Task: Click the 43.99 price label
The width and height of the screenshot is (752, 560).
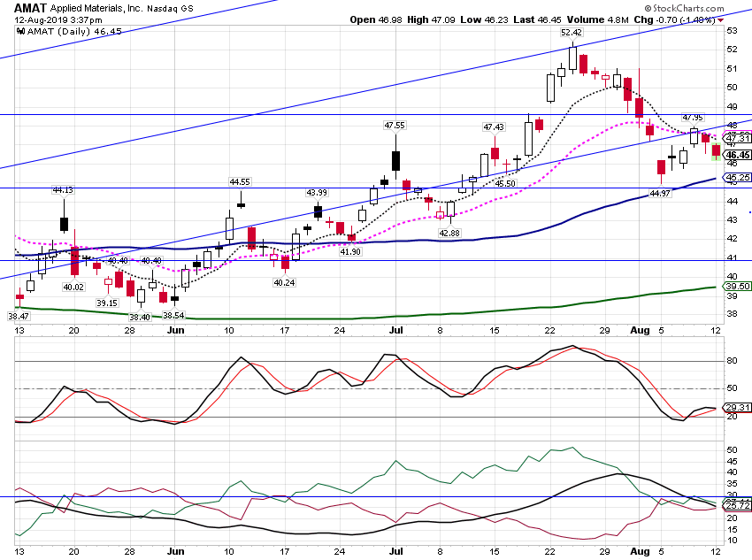Action: [317, 193]
